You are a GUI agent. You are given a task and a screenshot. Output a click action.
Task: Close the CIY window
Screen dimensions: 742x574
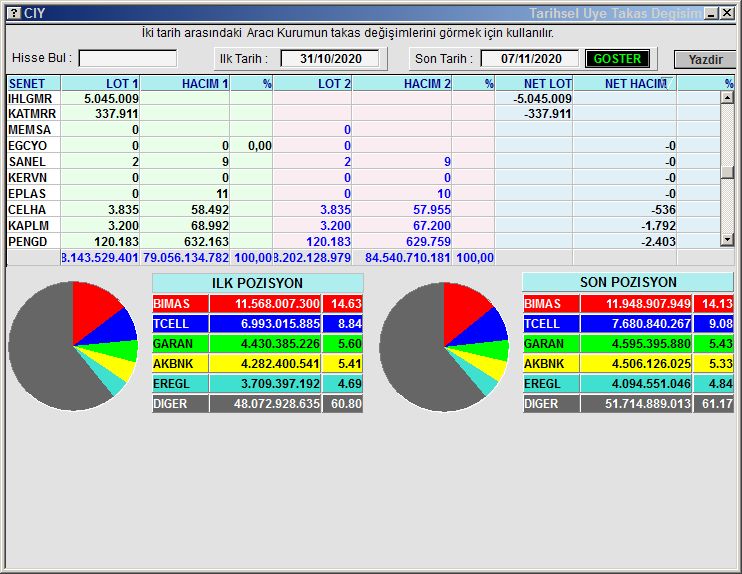[x=727, y=13]
